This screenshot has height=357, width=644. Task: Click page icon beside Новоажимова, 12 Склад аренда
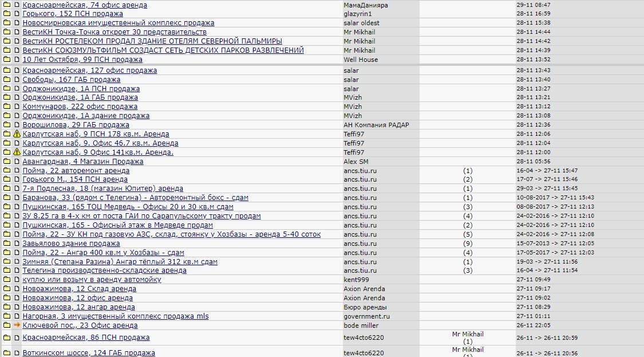[x=17, y=288]
